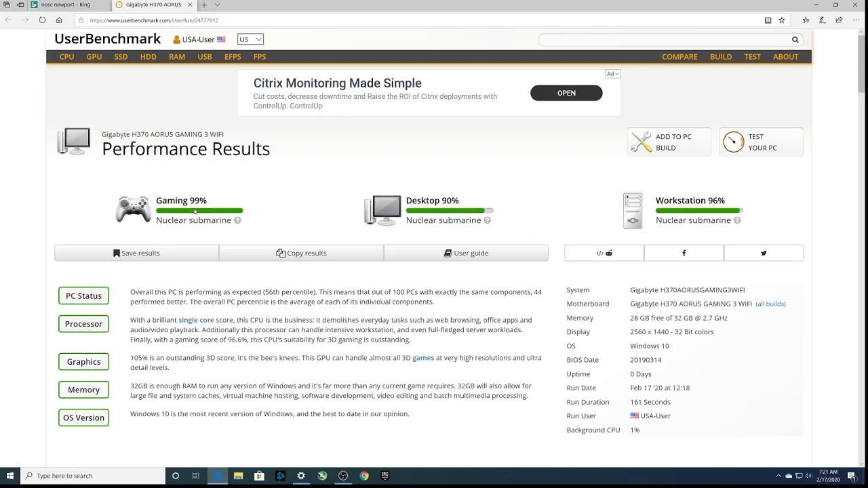Click the OPEN button in the Citrix ad
The image size is (868, 488).
566,93
